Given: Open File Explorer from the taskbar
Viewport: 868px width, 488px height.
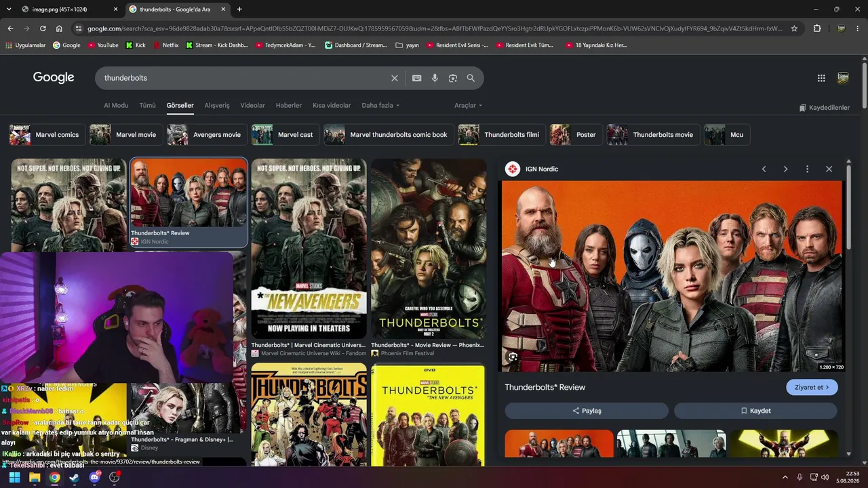Looking at the screenshot, I should (35, 477).
